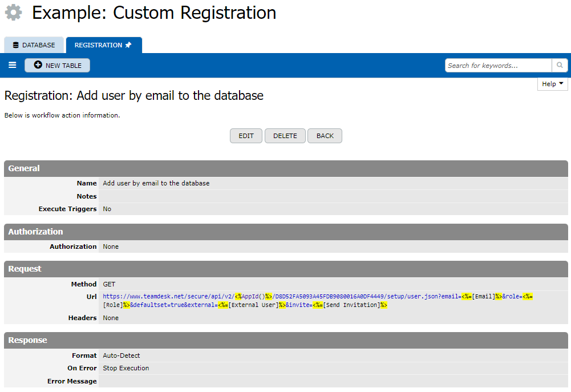Click the gear icon beside the page title
Image resolution: width=571 pixels, height=392 pixels.
[14, 13]
